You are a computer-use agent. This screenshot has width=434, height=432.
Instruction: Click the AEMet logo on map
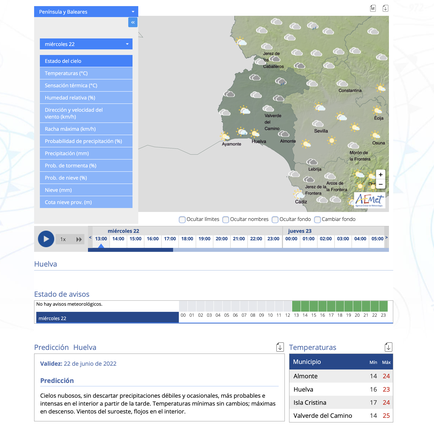(369, 200)
